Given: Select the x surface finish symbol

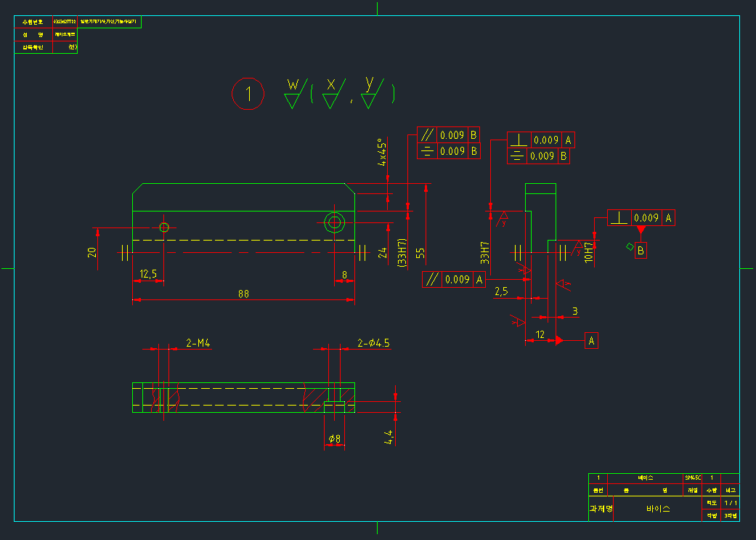Looking at the screenshot, I should pyautogui.click(x=333, y=92).
